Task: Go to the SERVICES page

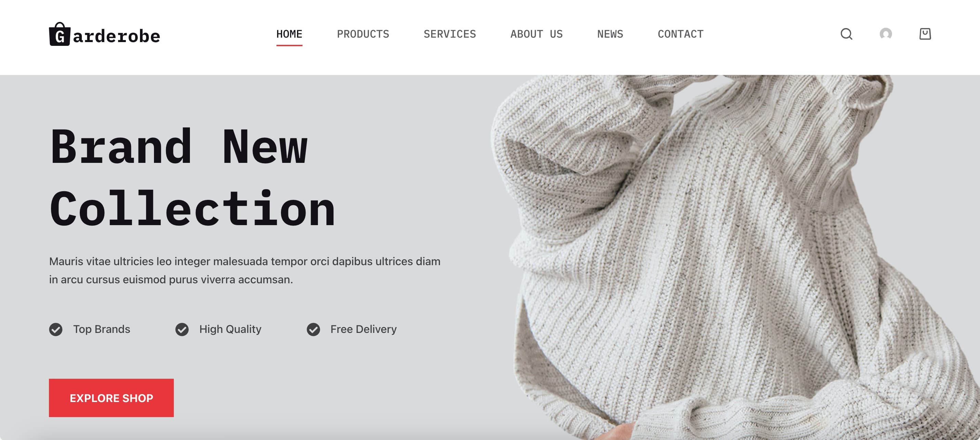Action: tap(450, 34)
